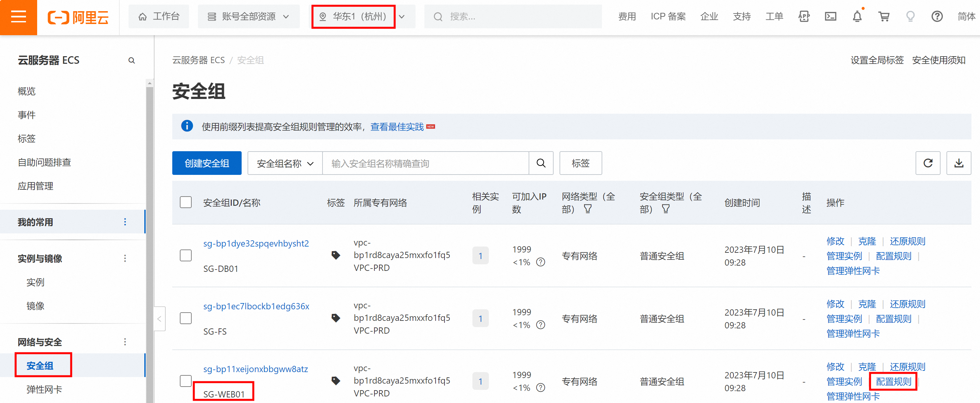Open the notifications bell
Image resolution: width=980 pixels, height=403 pixels.
[x=857, y=16]
